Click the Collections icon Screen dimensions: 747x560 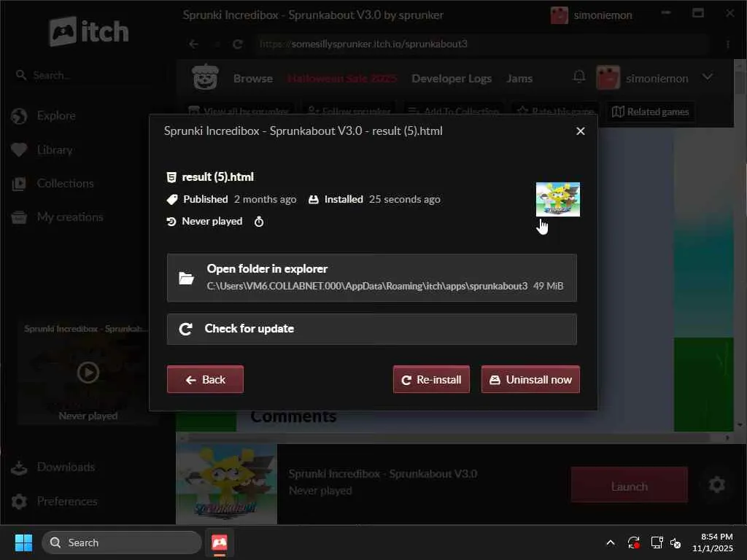pyautogui.click(x=19, y=184)
